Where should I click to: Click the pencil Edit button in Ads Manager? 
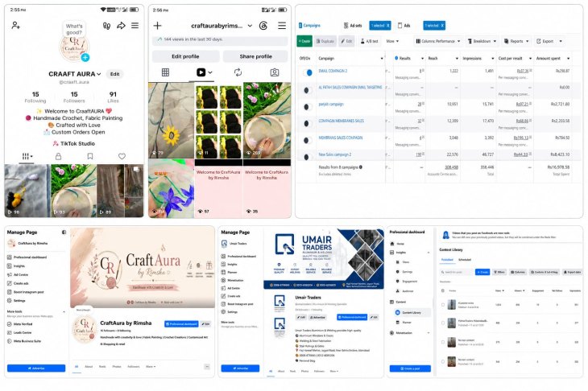pos(346,41)
